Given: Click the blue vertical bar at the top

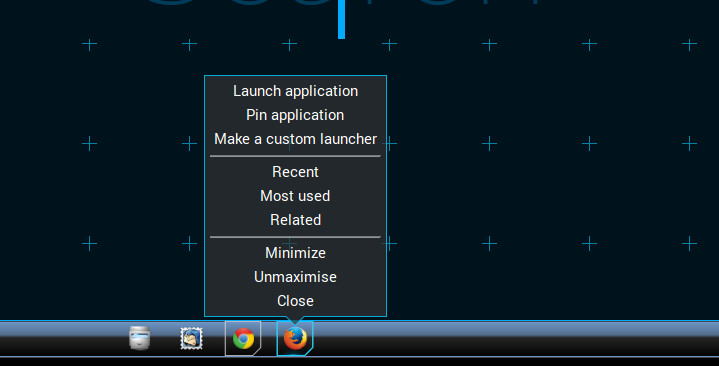Looking at the screenshot, I should click(341, 19).
